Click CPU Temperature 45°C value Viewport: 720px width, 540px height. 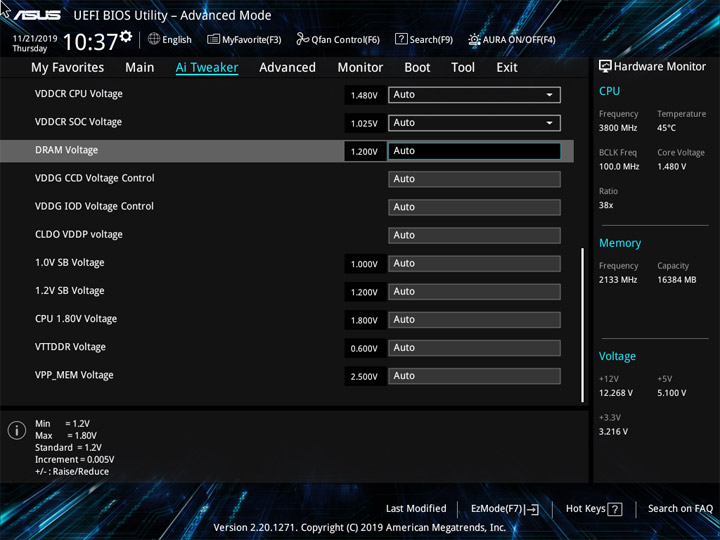[x=666, y=128]
